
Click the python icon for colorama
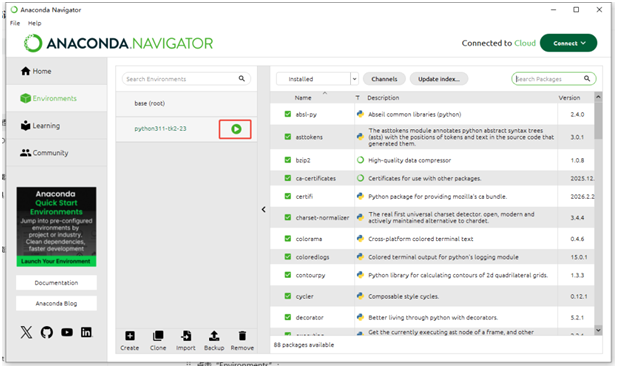pos(360,239)
